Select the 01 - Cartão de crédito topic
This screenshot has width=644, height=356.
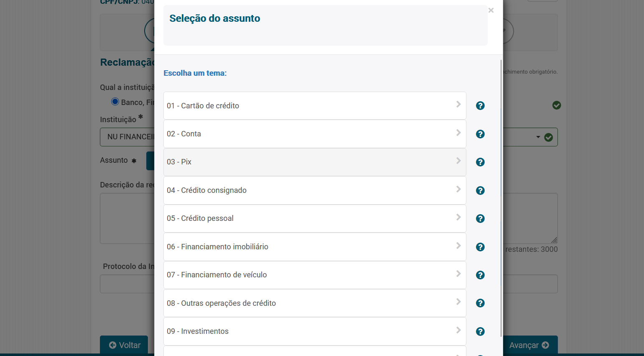pos(293,106)
